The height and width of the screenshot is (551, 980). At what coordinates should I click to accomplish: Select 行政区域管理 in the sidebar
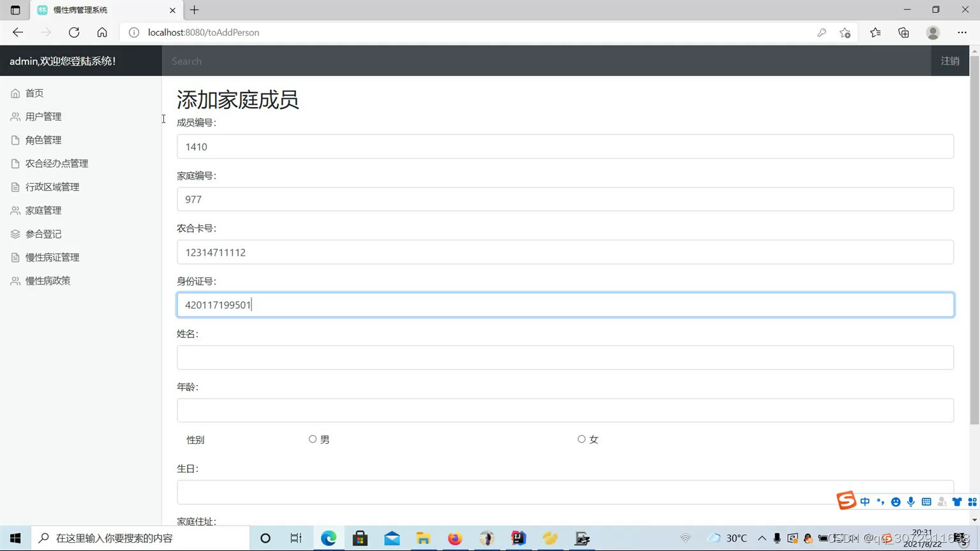tap(52, 187)
